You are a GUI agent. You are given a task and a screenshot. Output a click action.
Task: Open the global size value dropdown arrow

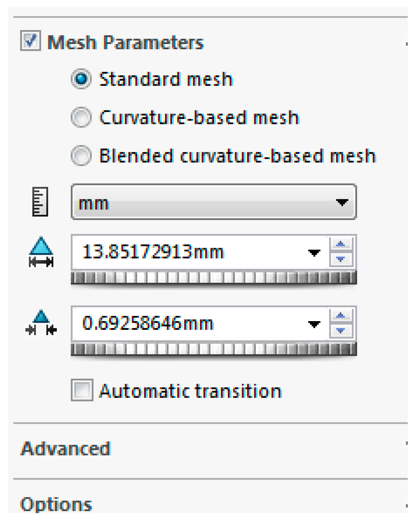coord(314,253)
